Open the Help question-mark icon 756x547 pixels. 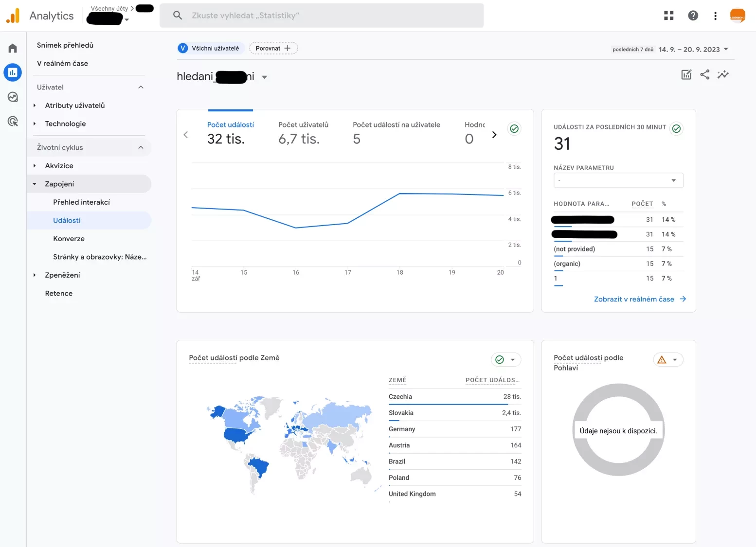pos(693,16)
